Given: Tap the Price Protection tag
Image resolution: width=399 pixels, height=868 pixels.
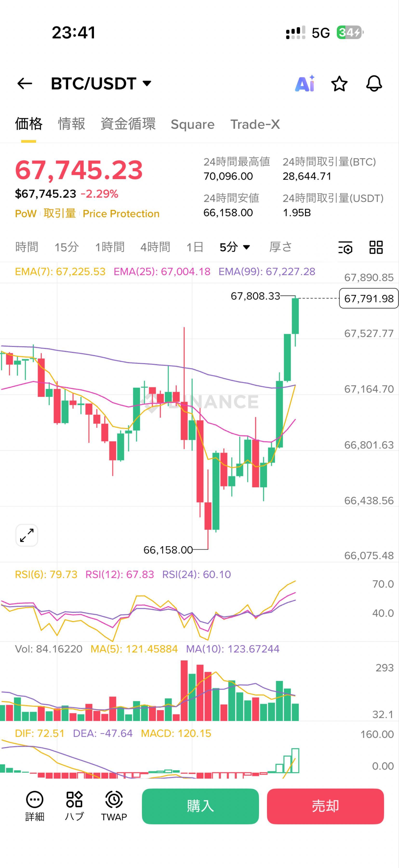Looking at the screenshot, I should tap(121, 214).
